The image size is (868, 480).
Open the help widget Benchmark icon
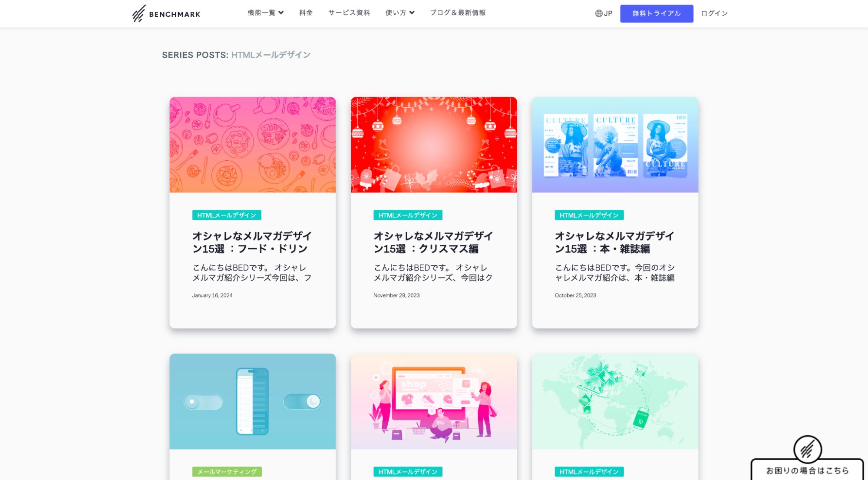[807, 450]
